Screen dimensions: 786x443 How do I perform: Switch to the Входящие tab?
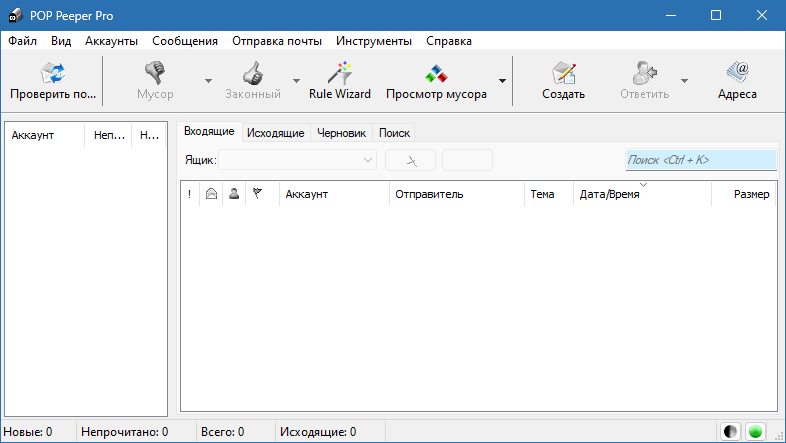[x=209, y=131]
